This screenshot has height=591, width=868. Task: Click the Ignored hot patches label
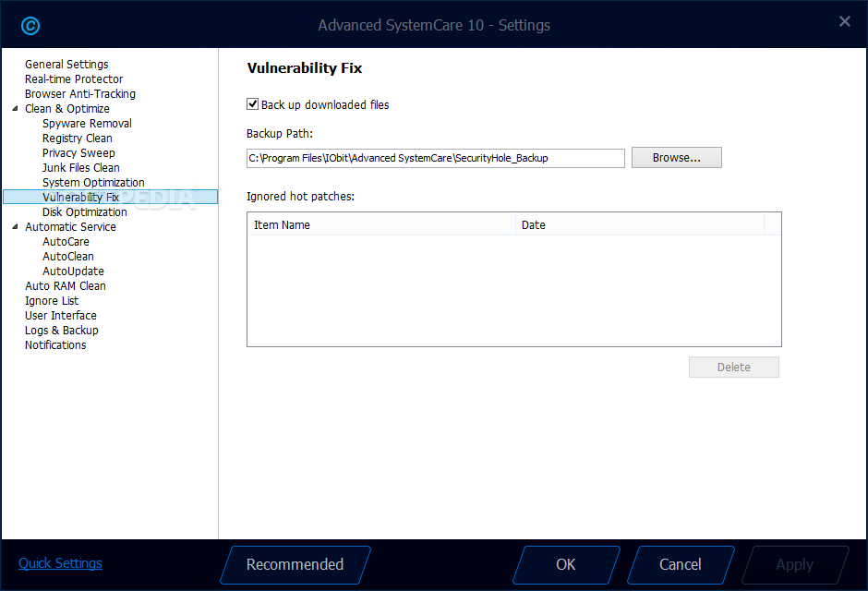(x=300, y=197)
